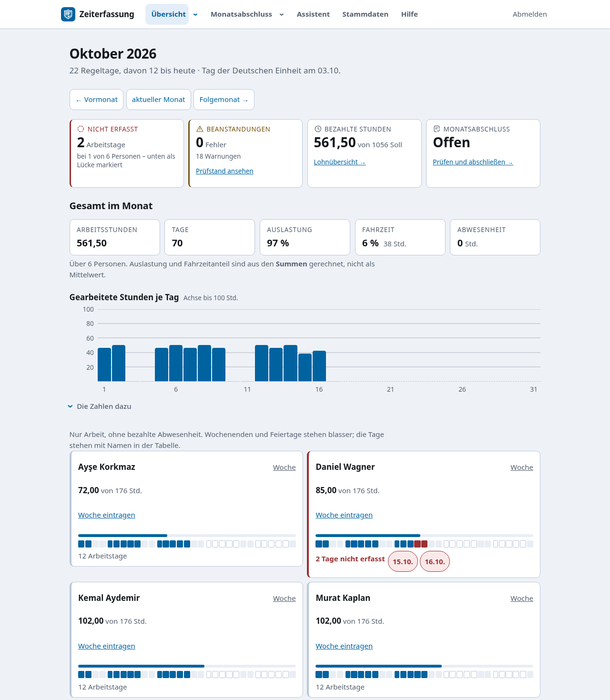Click 'Woche eintragen' for Ayşe Korkmaz

pos(107,515)
